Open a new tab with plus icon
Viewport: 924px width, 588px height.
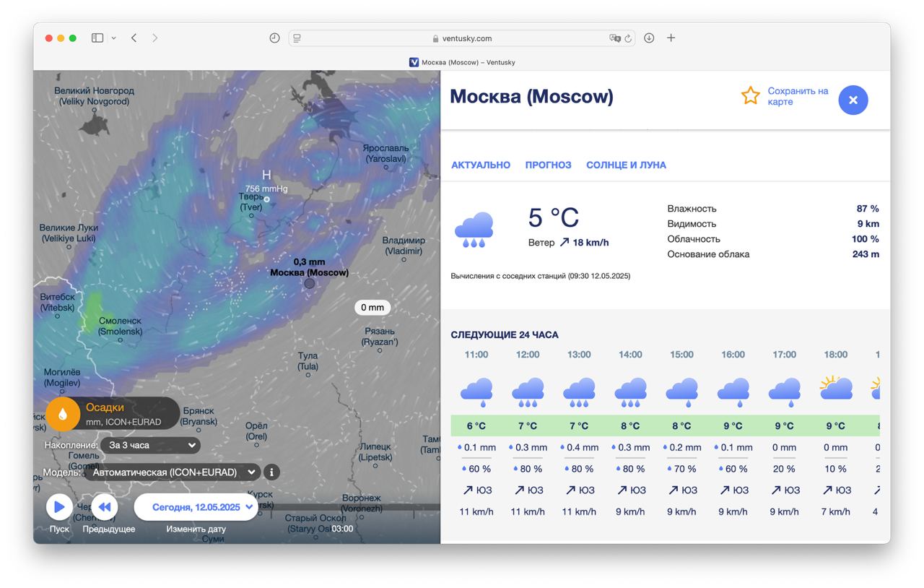coord(671,38)
